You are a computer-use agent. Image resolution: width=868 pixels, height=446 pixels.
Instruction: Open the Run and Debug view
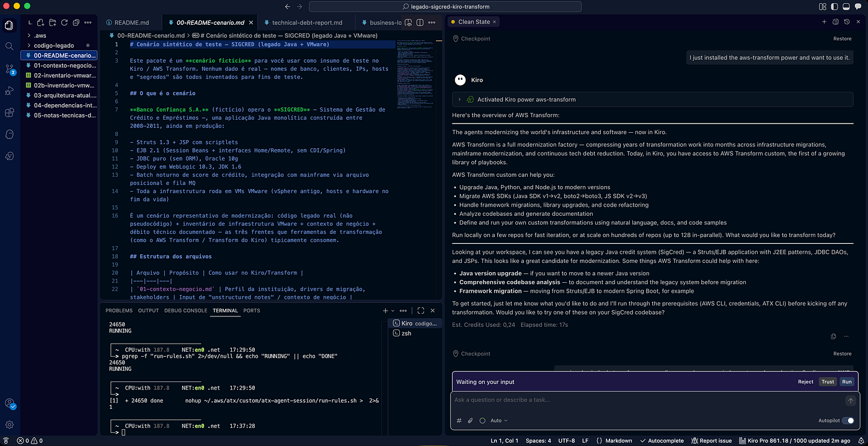[9, 91]
